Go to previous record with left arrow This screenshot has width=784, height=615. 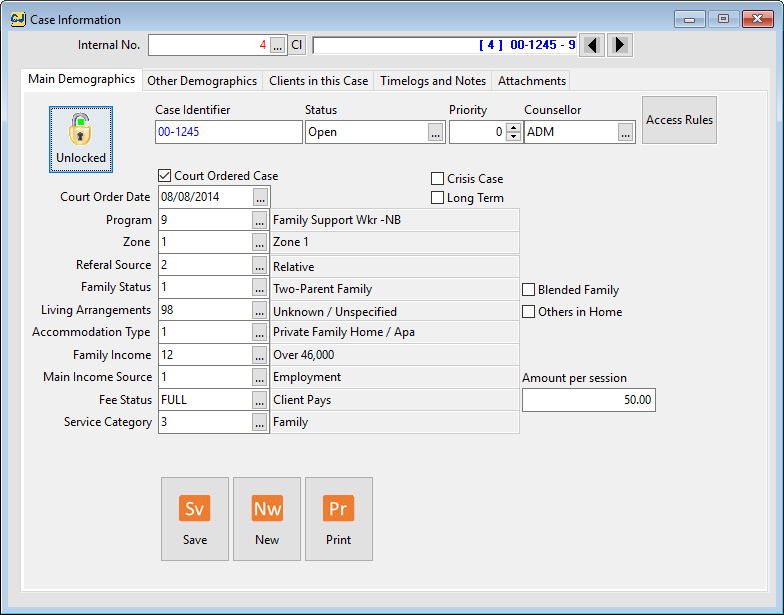(x=593, y=45)
